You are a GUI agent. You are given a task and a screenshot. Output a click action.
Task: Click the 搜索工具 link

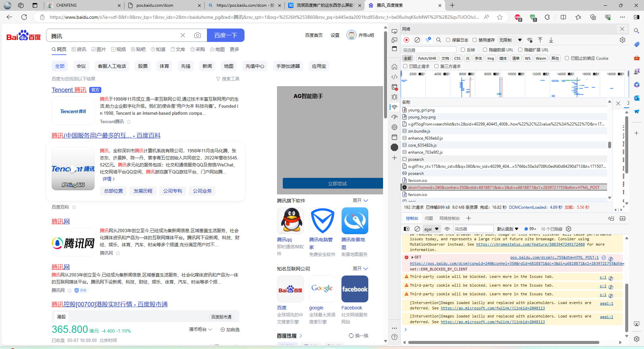228,79
